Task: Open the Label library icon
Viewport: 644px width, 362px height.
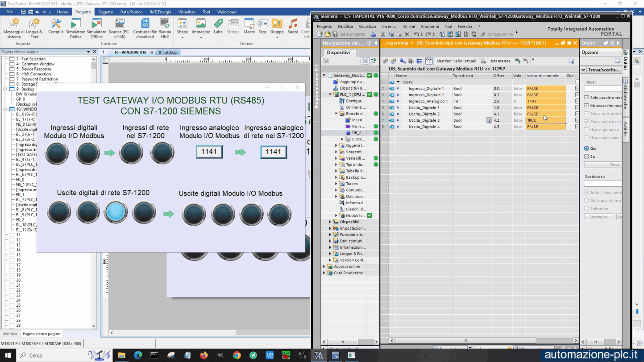Action: click(x=218, y=27)
